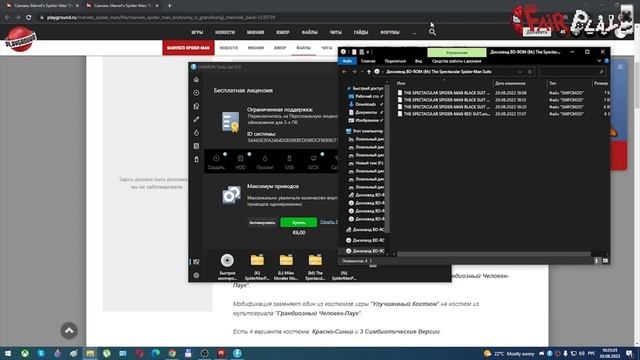Open the Файл tab in File Explorer
The width and height of the screenshot is (640, 360).
point(347,61)
